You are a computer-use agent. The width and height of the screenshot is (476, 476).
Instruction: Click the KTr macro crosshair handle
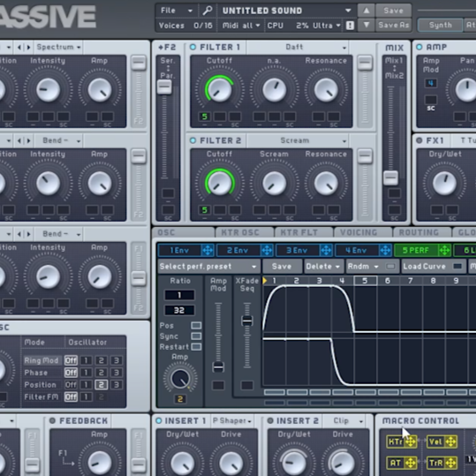[x=411, y=442]
